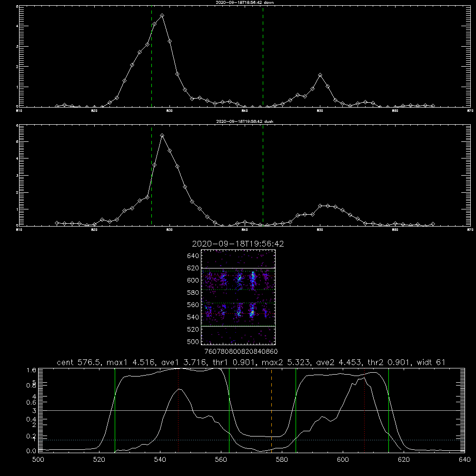Select the 'ave2 4.453' value
Screen dimensions: 476x476
pyautogui.click(x=339, y=362)
